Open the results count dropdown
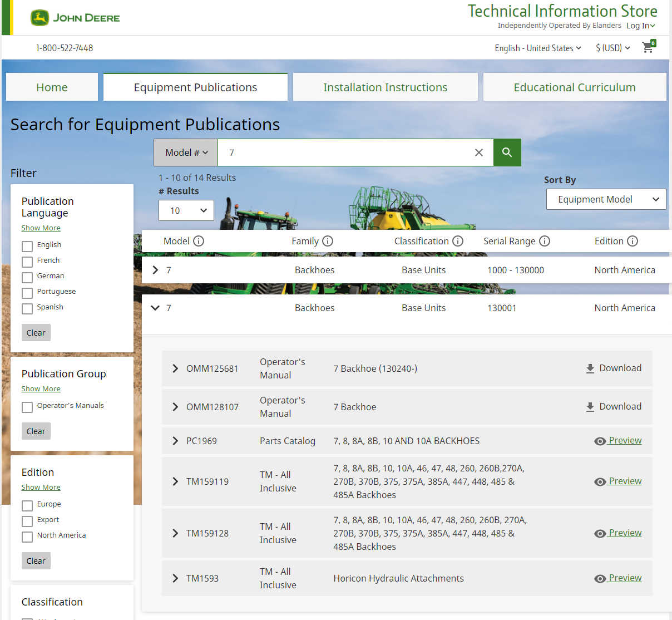672x620 pixels. [x=186, y=210]
